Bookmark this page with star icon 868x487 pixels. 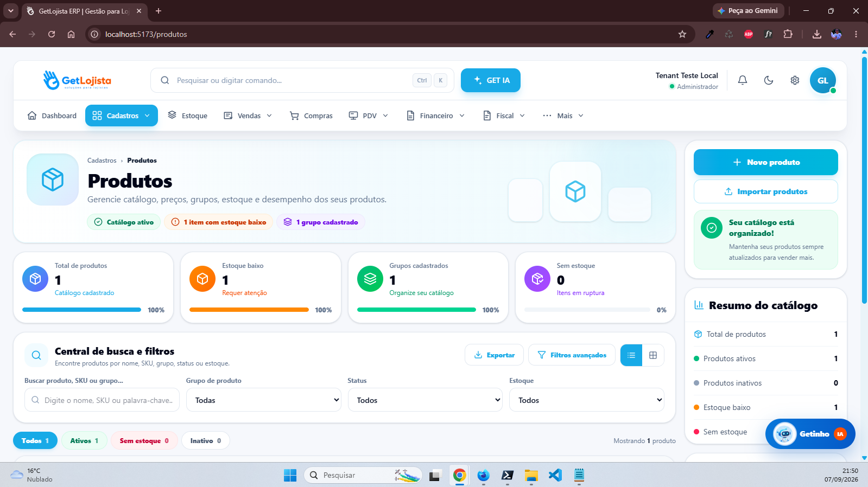[682, 34]
